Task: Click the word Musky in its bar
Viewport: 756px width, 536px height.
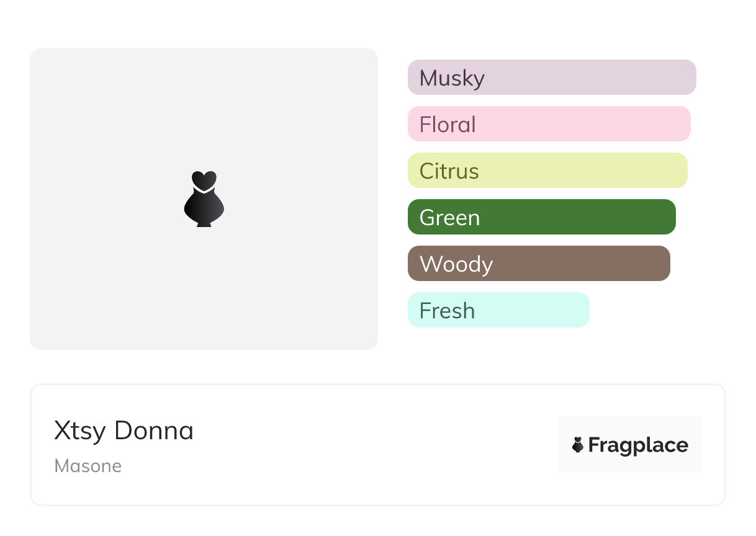Action: click(x=452, y=78)
